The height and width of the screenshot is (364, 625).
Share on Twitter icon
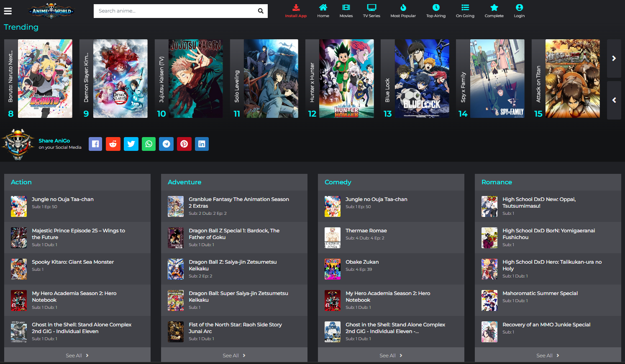pyautogui.click(x=131, y=144)
